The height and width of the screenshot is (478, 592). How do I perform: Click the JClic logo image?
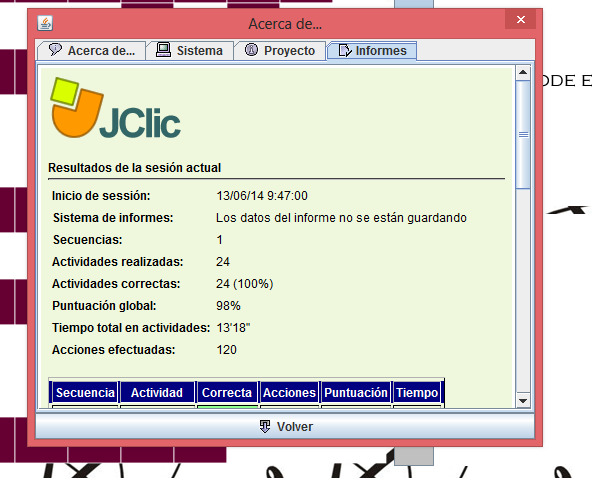(x=116, y=108)
